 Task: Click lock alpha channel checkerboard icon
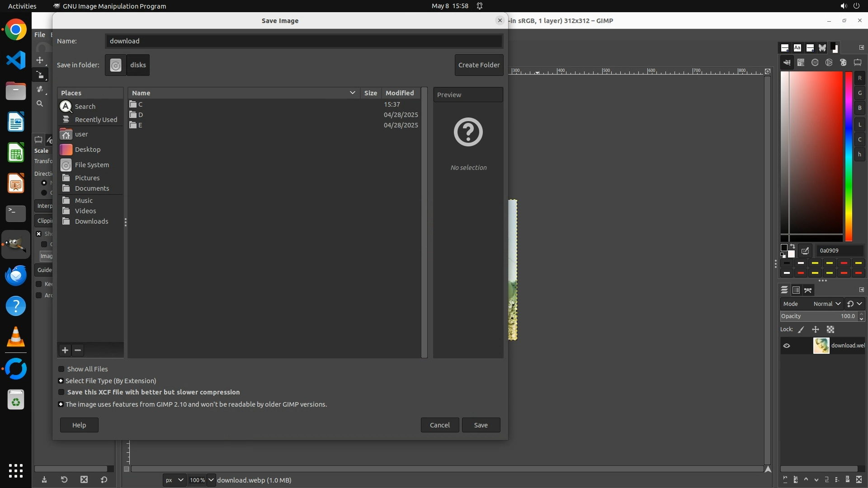[830, 330]
